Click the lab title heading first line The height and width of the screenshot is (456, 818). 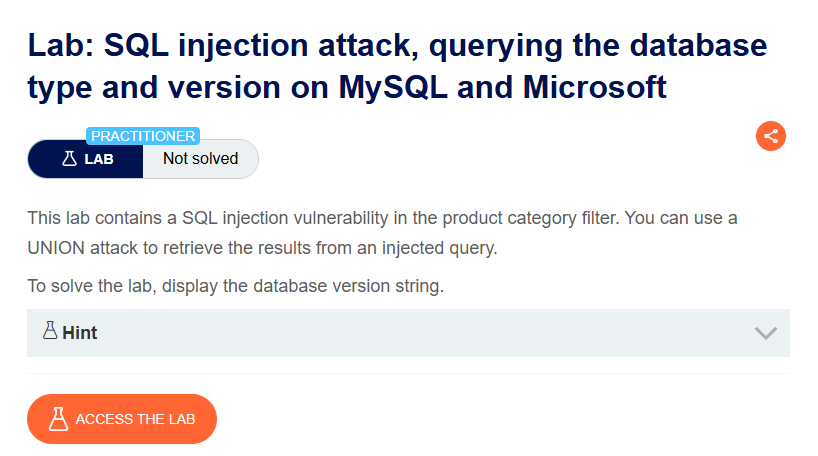[x=397, y=45]
